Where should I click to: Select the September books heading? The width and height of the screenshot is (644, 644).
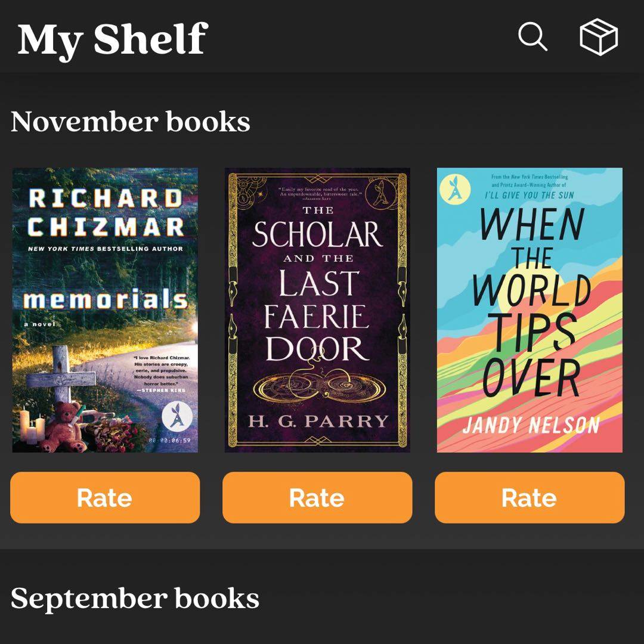click(135, 598)
